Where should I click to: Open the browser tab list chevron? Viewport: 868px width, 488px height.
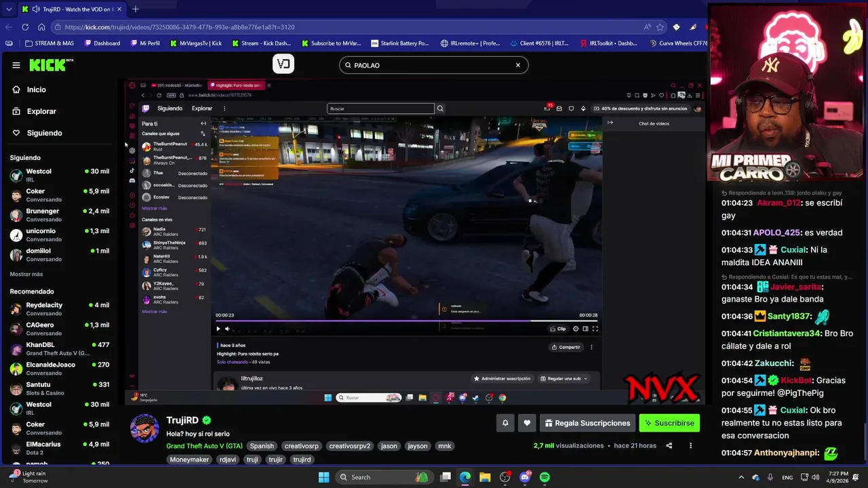[x=8, y=9]
